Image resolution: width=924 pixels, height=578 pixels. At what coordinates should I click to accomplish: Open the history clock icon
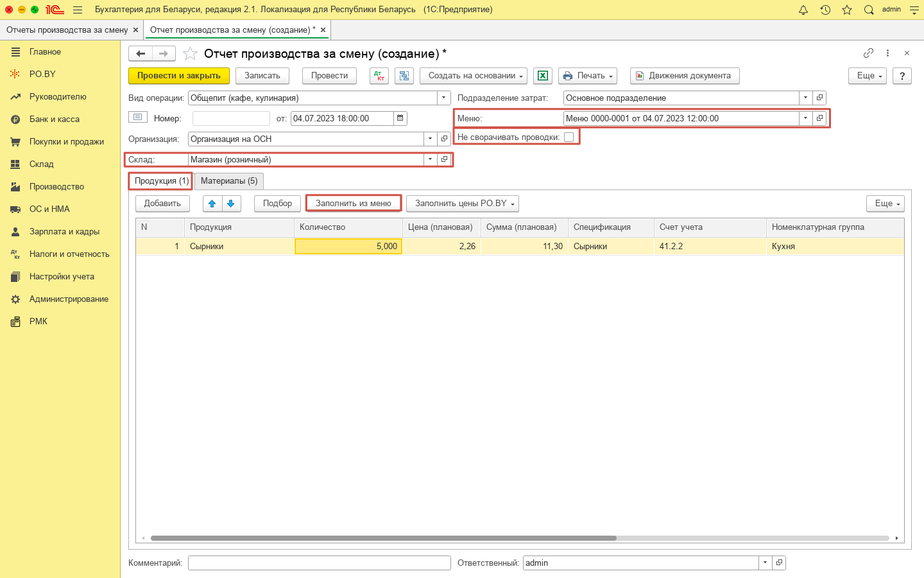825,10
